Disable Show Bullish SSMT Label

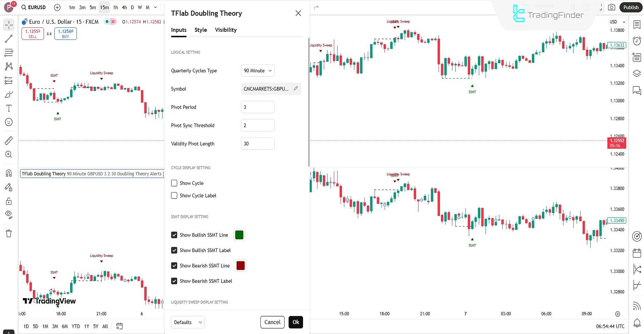click(174, 250)
